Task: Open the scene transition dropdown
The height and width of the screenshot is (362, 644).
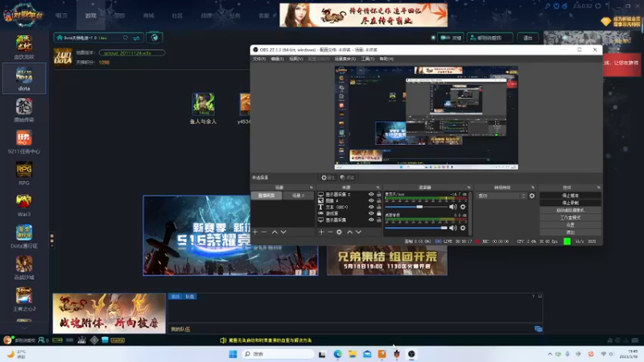Action: pyautogui.click(x=501, y=195)
